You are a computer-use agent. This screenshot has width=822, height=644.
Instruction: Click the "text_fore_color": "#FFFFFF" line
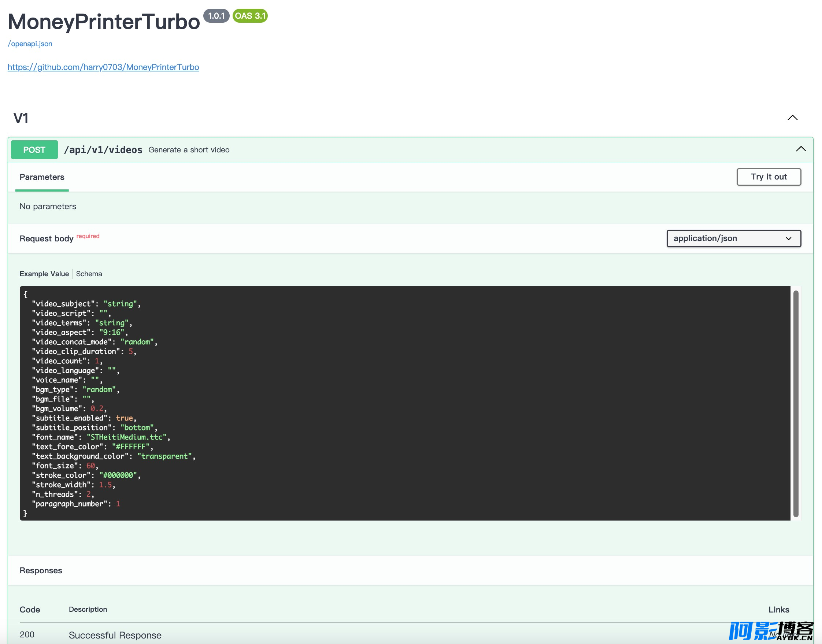click(93, 447)
